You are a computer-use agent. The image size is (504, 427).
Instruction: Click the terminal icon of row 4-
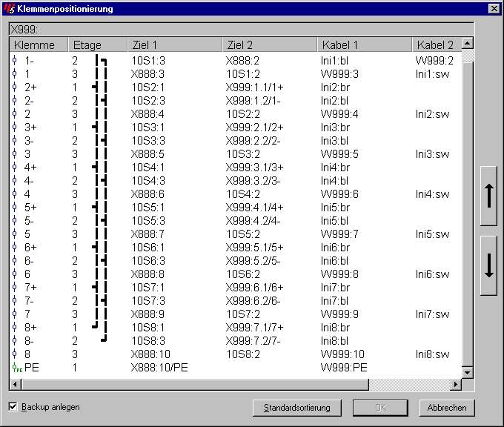[15, 181]
